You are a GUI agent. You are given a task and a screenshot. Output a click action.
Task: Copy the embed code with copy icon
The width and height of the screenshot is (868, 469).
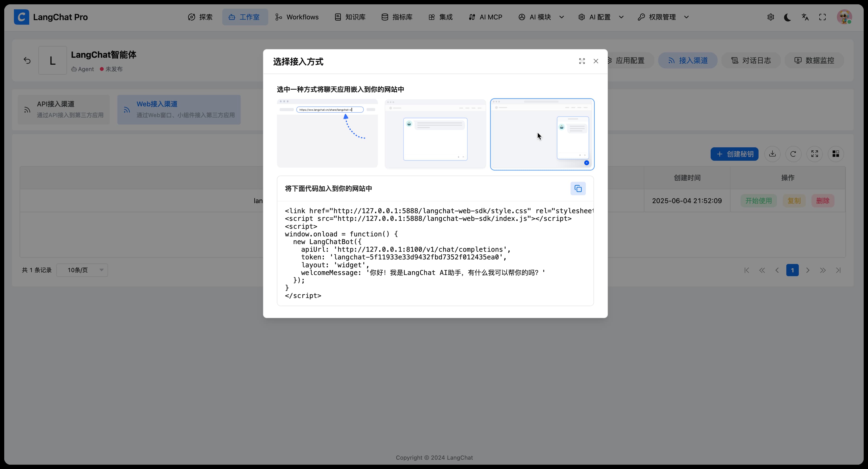click(578, 188)
